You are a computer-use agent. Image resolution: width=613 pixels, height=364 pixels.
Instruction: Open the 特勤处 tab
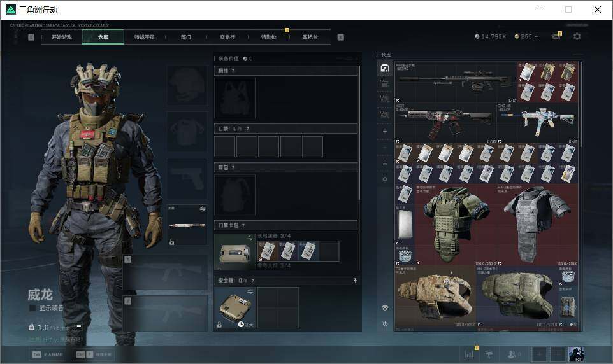coord(269,37)
